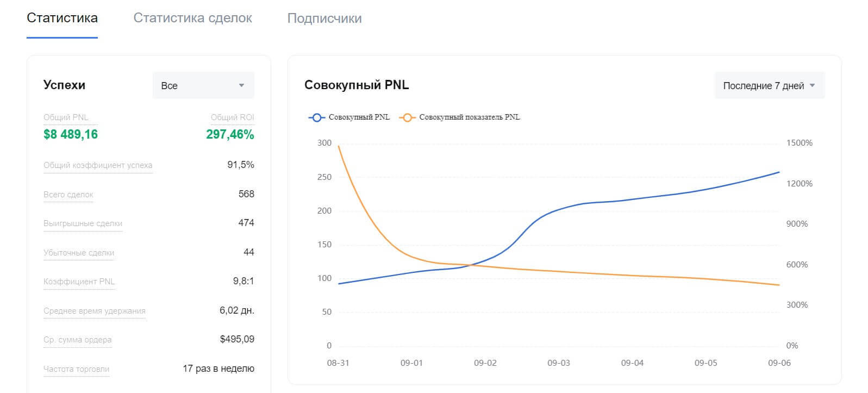The height and width of the screenshot is (393, 868).
Task: Click the Частота торговли label
Action: tap(77, 369)
